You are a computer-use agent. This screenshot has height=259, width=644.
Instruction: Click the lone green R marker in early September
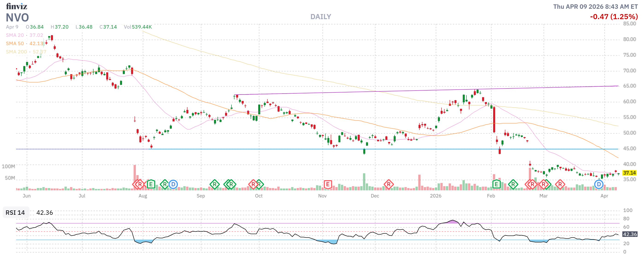tap(214, 185)
